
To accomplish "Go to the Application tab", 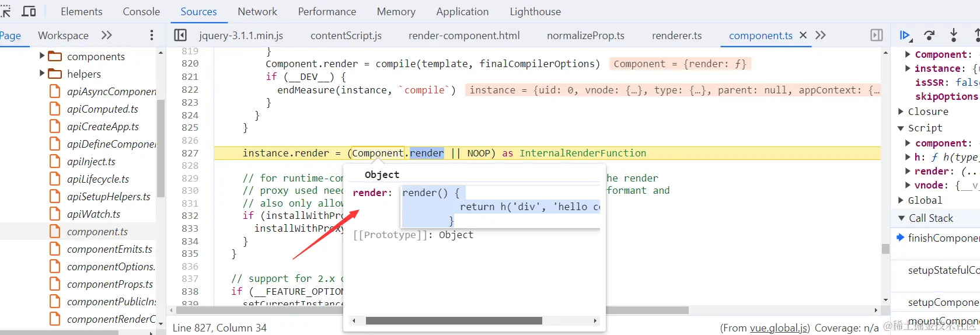I will coord(462,12).
